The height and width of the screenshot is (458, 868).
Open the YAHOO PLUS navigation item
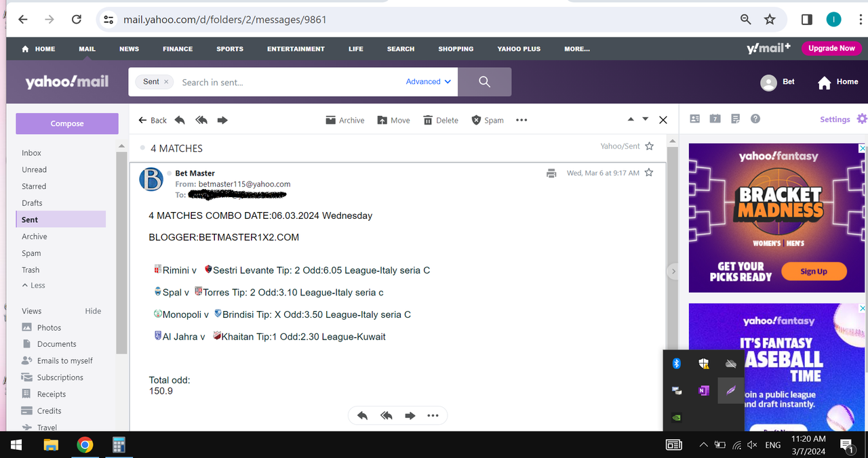(x=519, y=49)
